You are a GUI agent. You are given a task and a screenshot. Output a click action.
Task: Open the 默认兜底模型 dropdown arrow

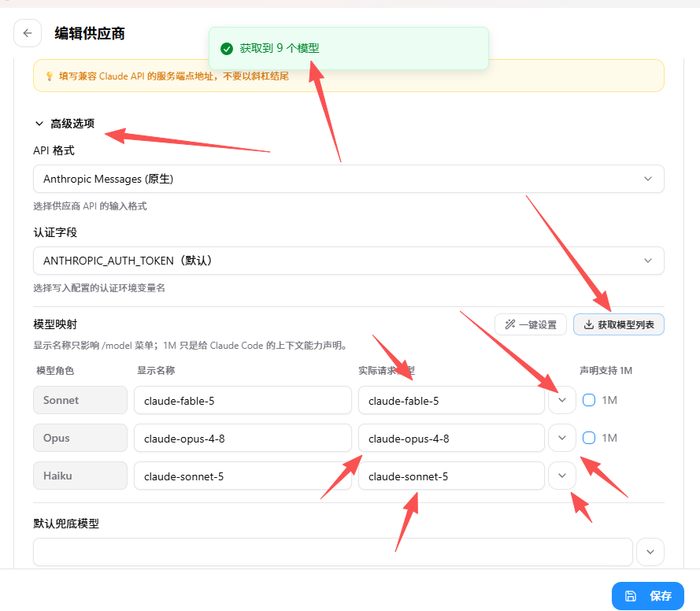click(650, 552)
